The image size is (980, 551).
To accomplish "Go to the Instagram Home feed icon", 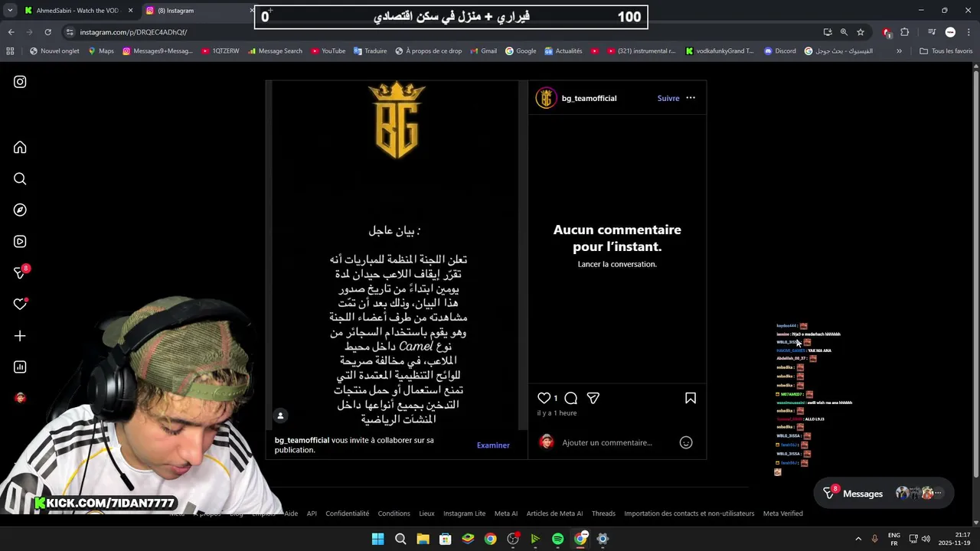I will (x=20, y=147).
